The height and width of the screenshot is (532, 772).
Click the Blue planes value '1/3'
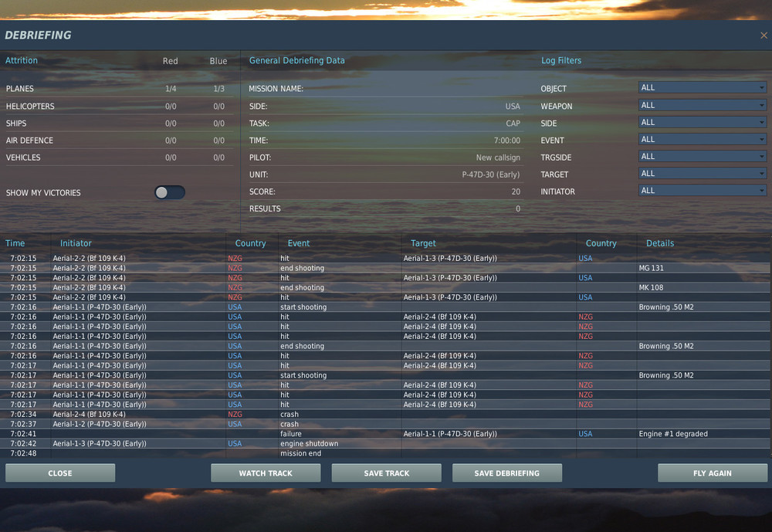[x=218, y=89]
